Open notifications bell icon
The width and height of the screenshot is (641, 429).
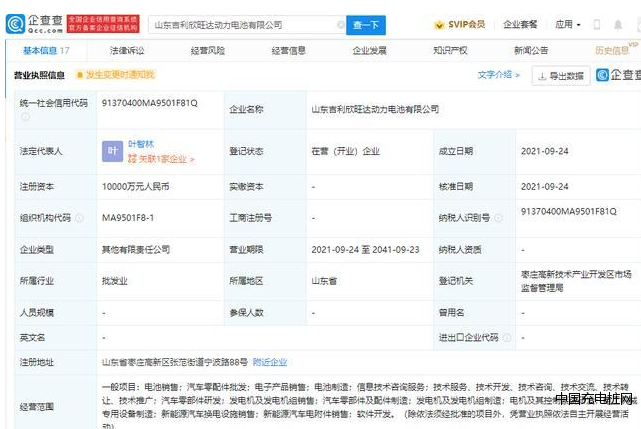618,25
